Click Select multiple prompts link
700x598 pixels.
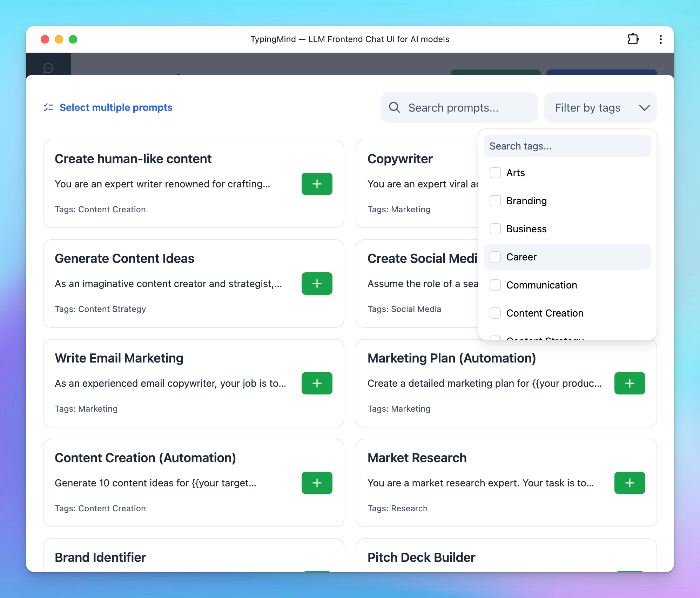tap(116, 107)
